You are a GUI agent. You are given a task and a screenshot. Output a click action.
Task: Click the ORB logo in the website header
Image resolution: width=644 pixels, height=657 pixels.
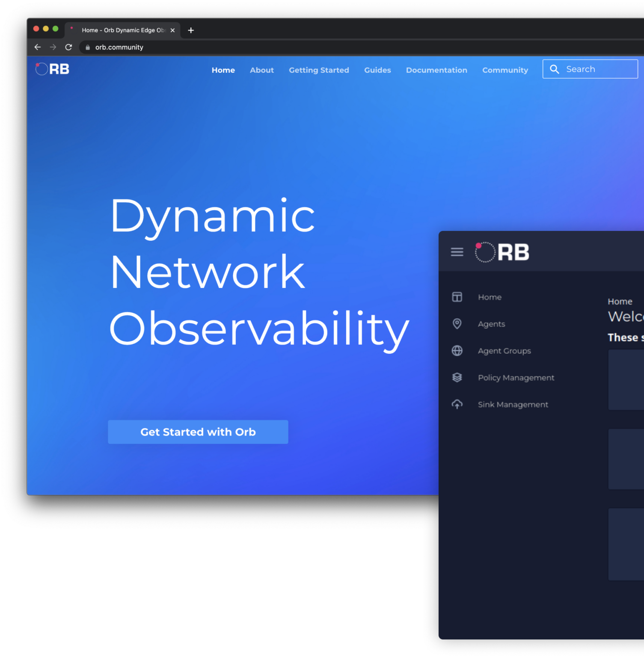coord(51,69)
